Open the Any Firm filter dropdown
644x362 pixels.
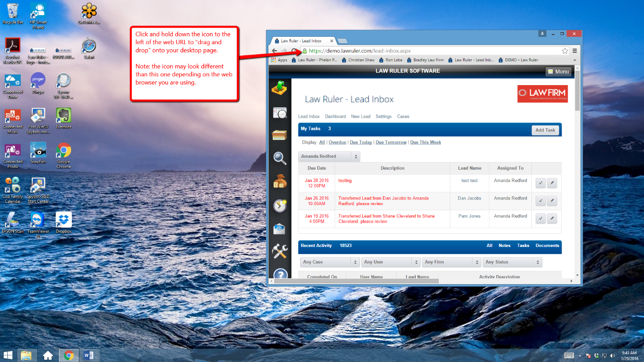[x=452, y=262]
